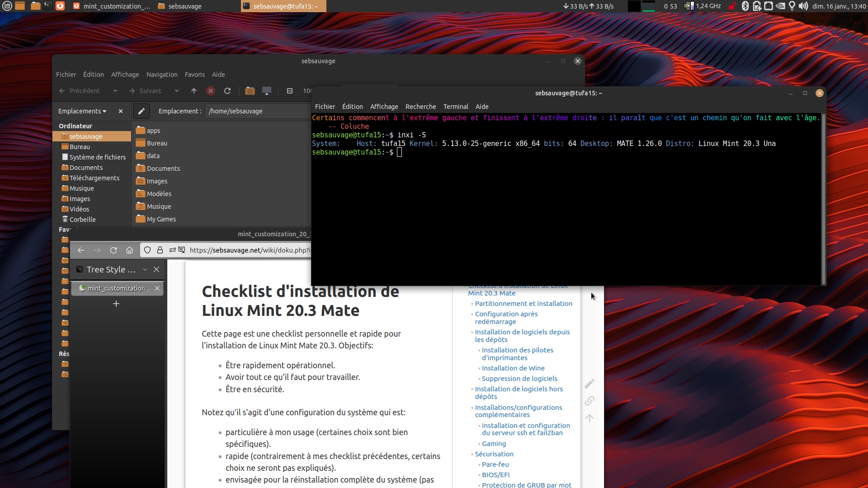Close the Emplacements side pane
Viewport: 868px width, 488px height.
point(121,111)
